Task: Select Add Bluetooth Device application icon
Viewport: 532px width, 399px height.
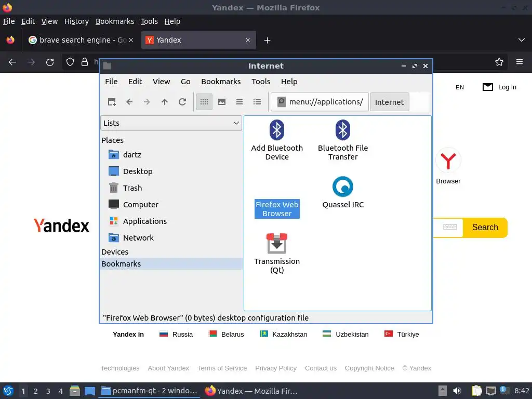Action: coord(277,130)
